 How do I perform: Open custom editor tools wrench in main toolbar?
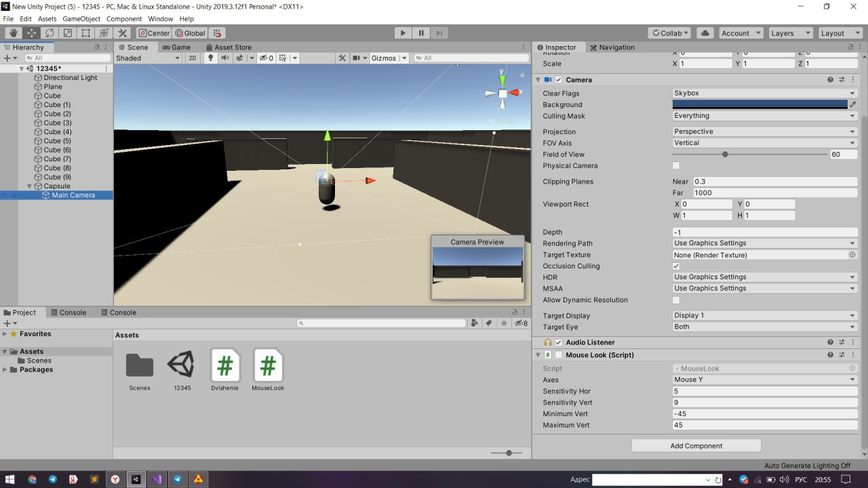pyautogui.click(x=123, y=33)
